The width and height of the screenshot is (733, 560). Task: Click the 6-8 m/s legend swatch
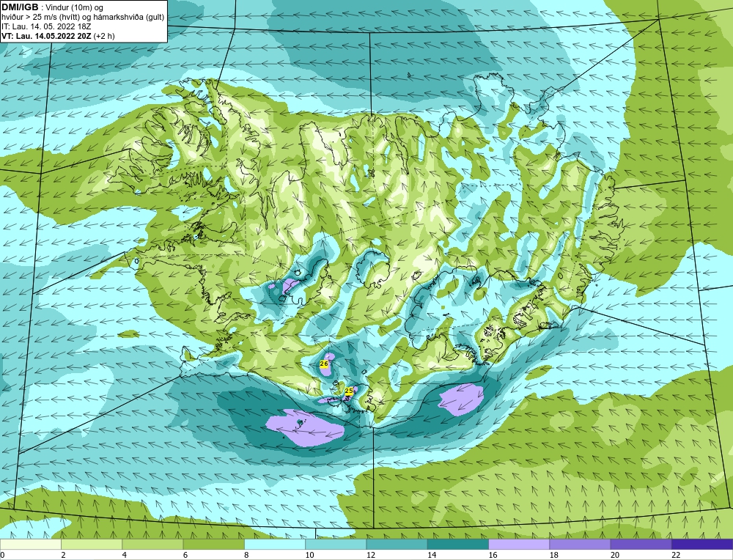coord(213,544)
